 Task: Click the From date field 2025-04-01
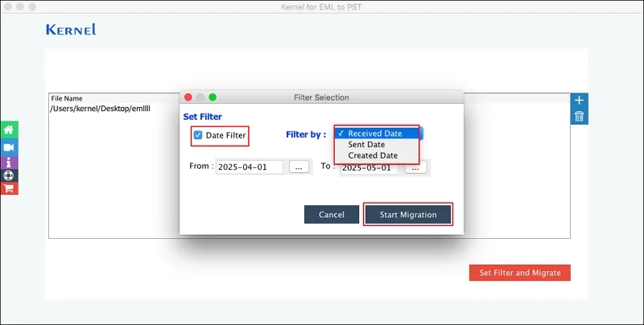(x=250, y=167)
